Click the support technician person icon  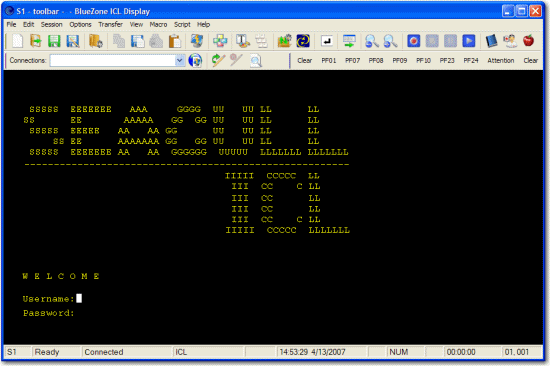point(510,41)
